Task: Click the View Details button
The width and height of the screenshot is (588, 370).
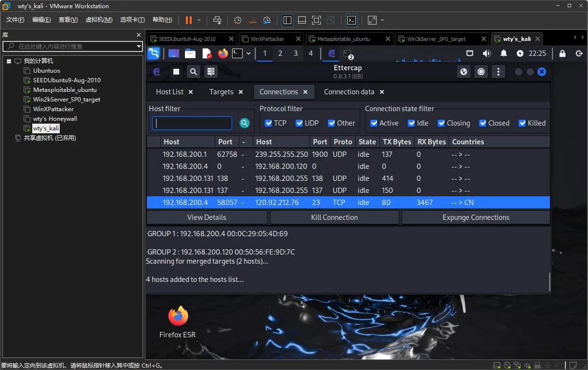Action: pyautogui.click(x=207, y=217)
